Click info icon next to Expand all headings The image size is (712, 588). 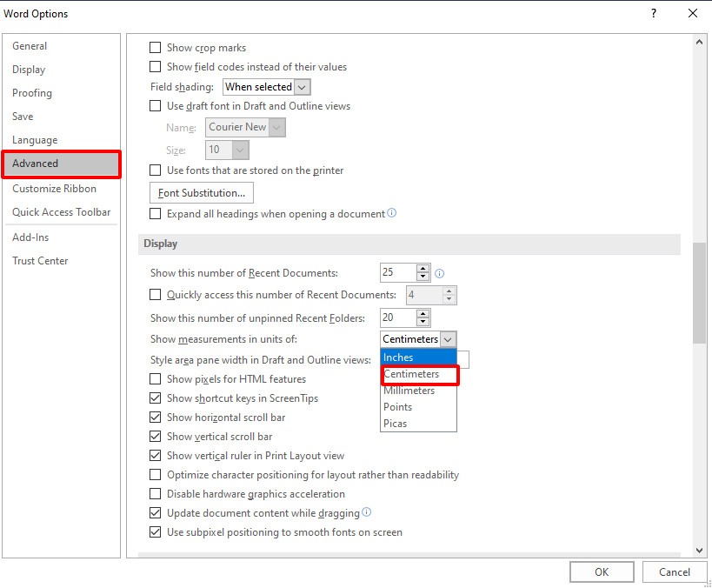pyautogui.click(x=392, y=213)
